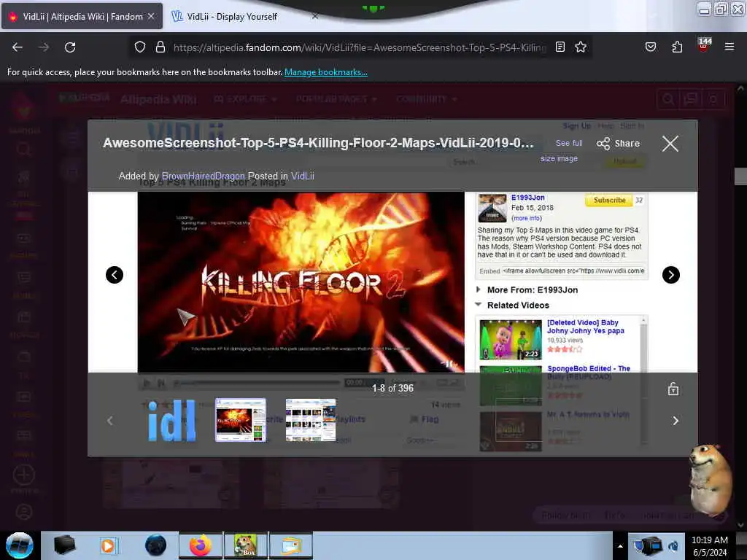Show the next image with right arrow
The width and height of the screenshot is (747, 560).
click(671, 275)
